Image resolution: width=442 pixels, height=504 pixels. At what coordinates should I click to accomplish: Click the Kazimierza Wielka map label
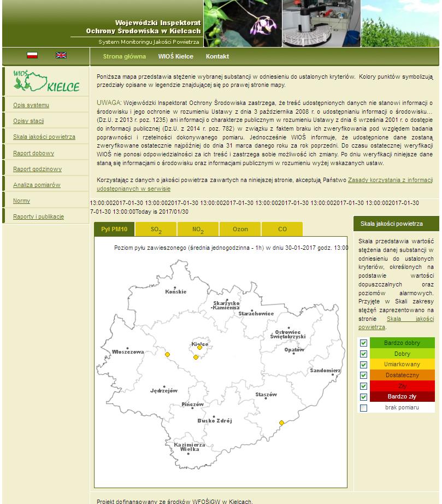(x=190, y=447)
